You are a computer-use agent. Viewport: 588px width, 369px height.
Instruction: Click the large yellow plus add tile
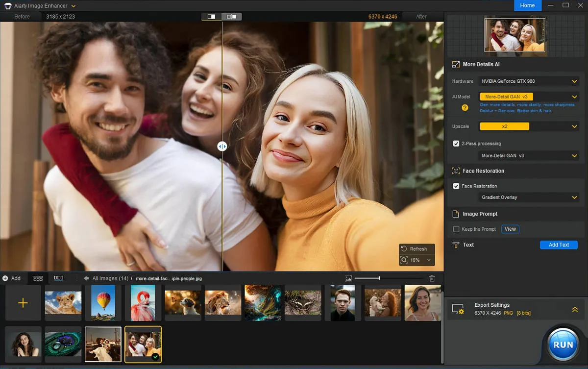(x=23, y=303)
